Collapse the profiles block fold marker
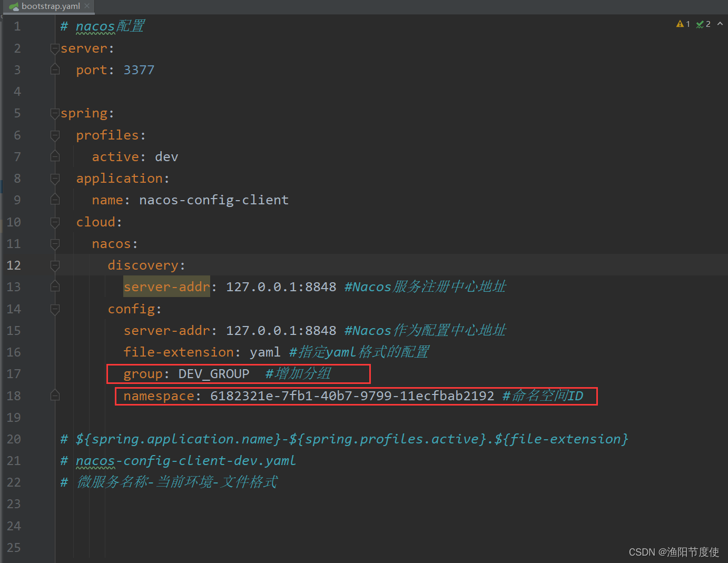This screenshot has height=563, width=728. (x=55, y=135)
